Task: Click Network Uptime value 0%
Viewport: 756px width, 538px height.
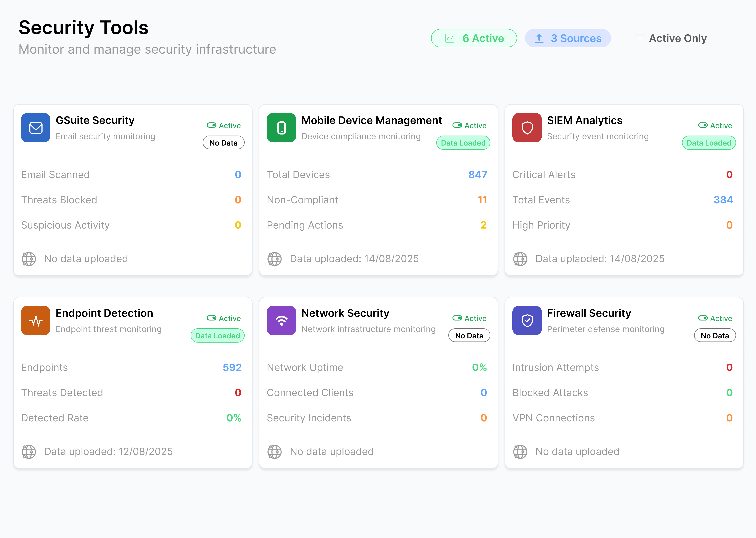Action: click(479, 367)
